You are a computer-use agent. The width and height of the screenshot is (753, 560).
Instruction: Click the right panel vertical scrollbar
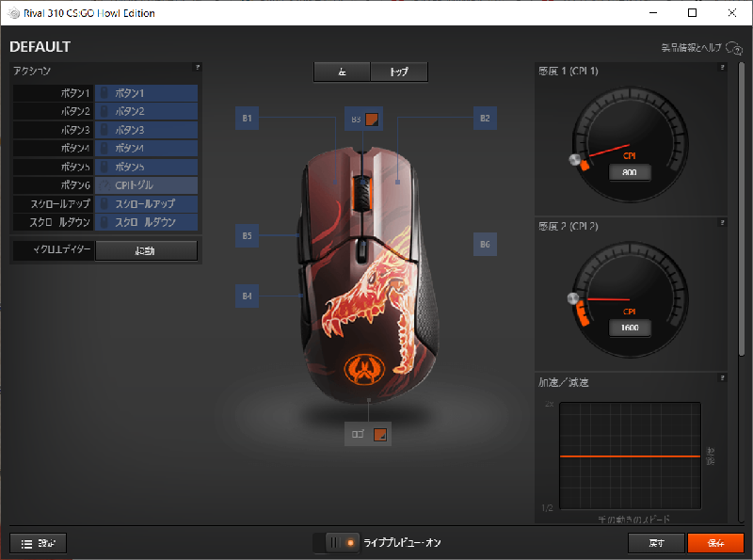(x=742, y=209)
